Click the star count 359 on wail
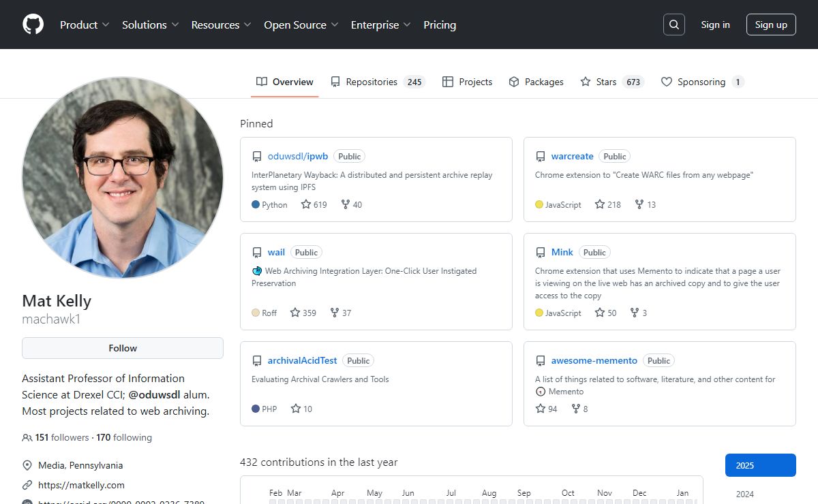The width and height of the screenshot is (818, 504). coord(309,313)
